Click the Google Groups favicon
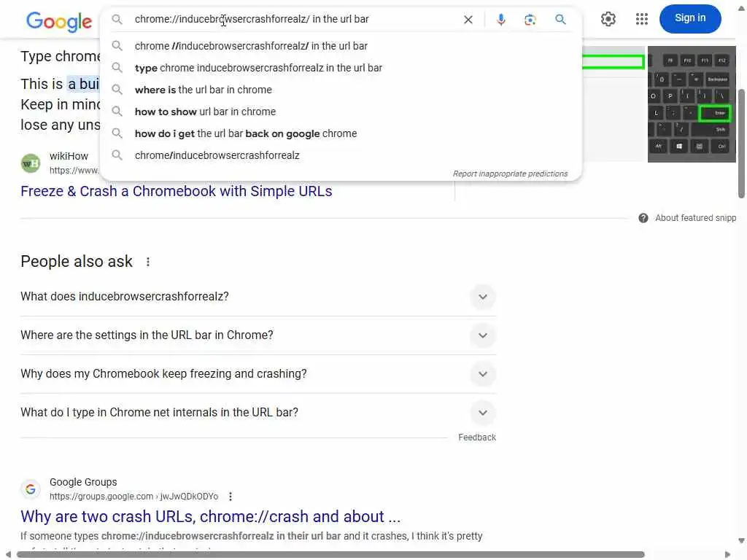 [31, 489]
